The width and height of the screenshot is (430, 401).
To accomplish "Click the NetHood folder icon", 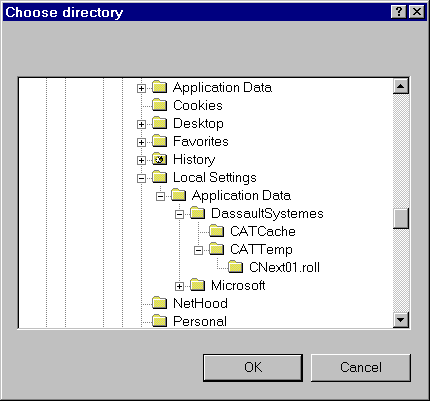I will click(x=160, y=303).
